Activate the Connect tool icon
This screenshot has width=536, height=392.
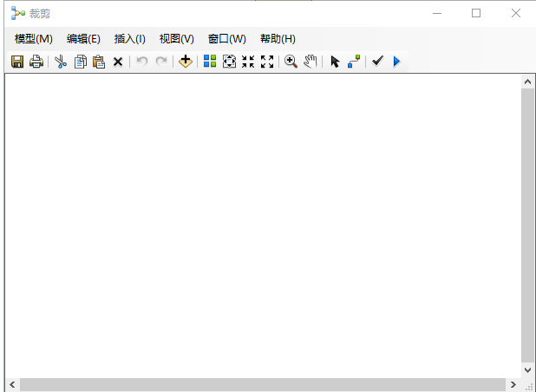click(354, 62)
